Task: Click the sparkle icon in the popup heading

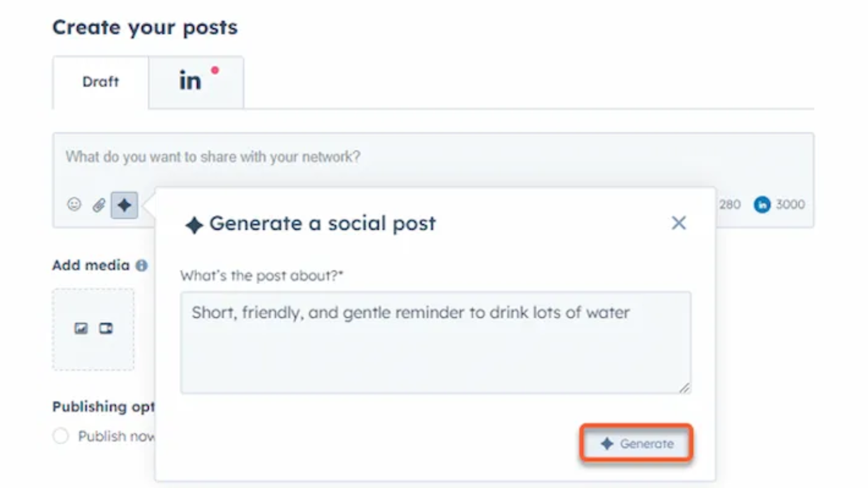Action: 194,225
